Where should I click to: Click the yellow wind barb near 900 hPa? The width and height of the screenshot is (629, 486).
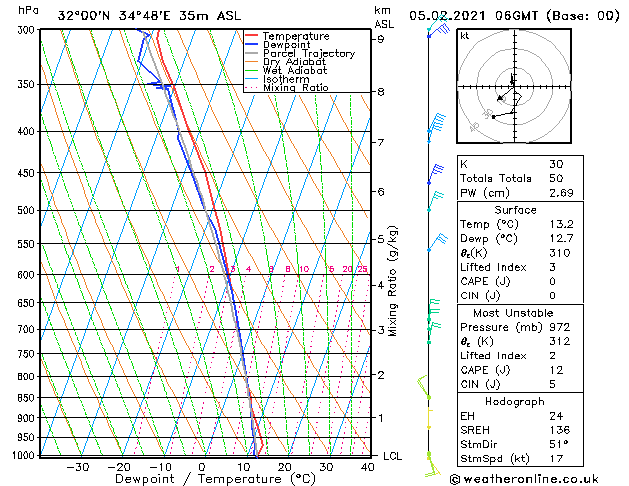(429, 419)
